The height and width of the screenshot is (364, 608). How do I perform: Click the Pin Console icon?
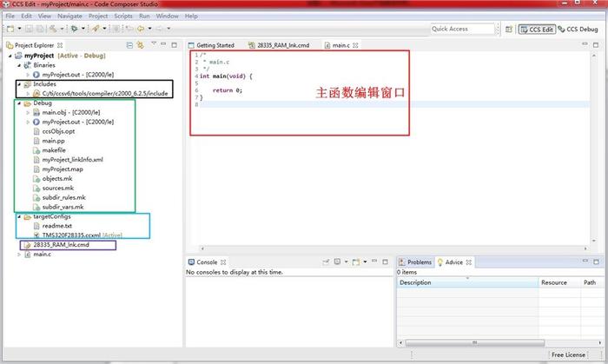pyautogui.click(x=326, y=262)
